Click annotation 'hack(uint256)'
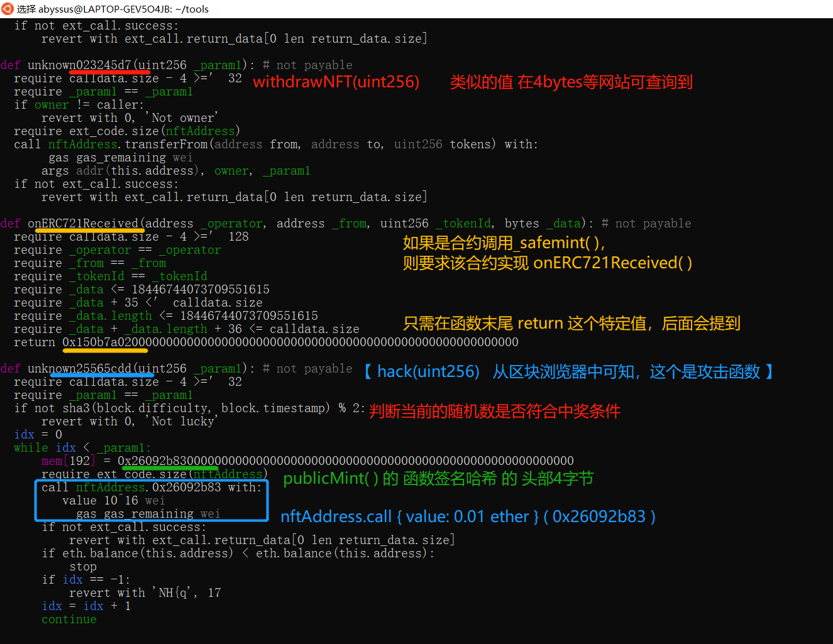The height and width of the screenshot is (644, 833). pos(428,372)
